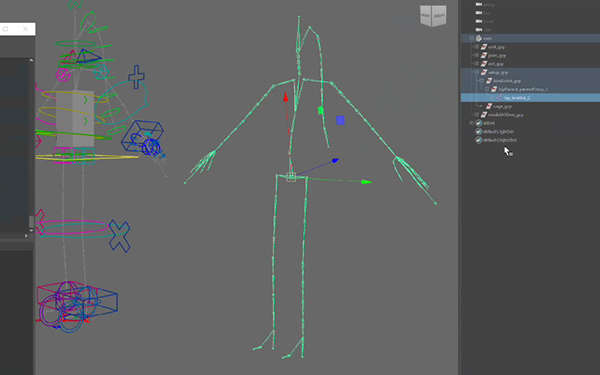Screen dimensions: 600x375
Task: Select cage_grp in the outliner
Action: click(x=502, y=106)
